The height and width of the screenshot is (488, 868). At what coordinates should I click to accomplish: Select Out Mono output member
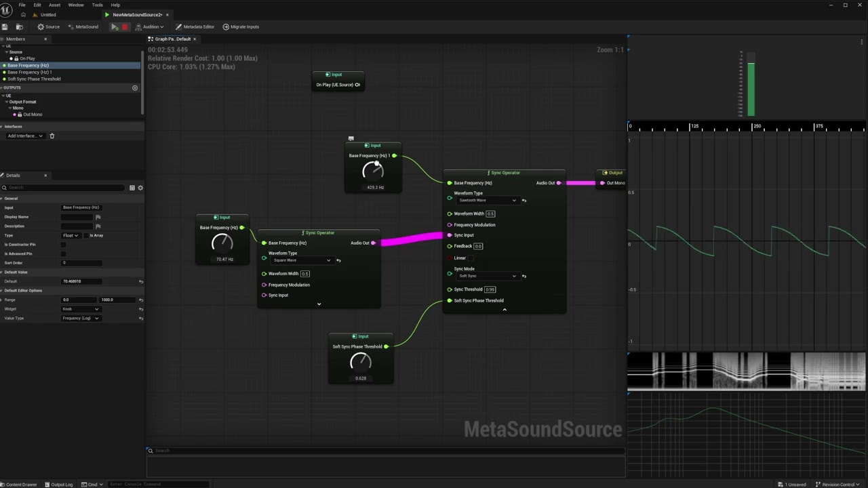(x=32, y=115)
